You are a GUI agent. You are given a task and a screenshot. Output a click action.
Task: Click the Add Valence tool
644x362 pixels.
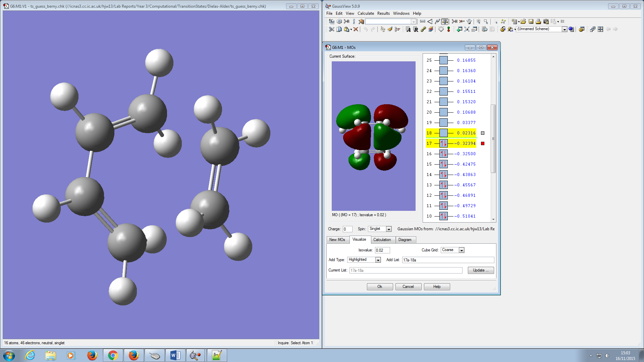(x=454, y=21)
